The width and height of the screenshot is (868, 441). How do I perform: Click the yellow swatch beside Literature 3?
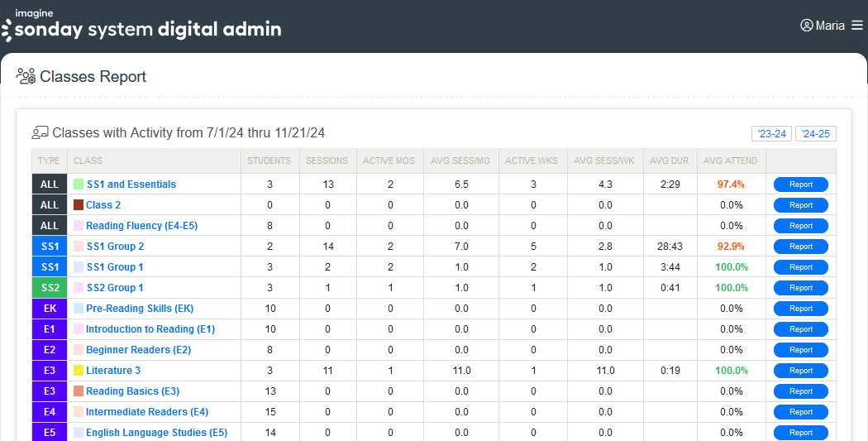[79, 371]
